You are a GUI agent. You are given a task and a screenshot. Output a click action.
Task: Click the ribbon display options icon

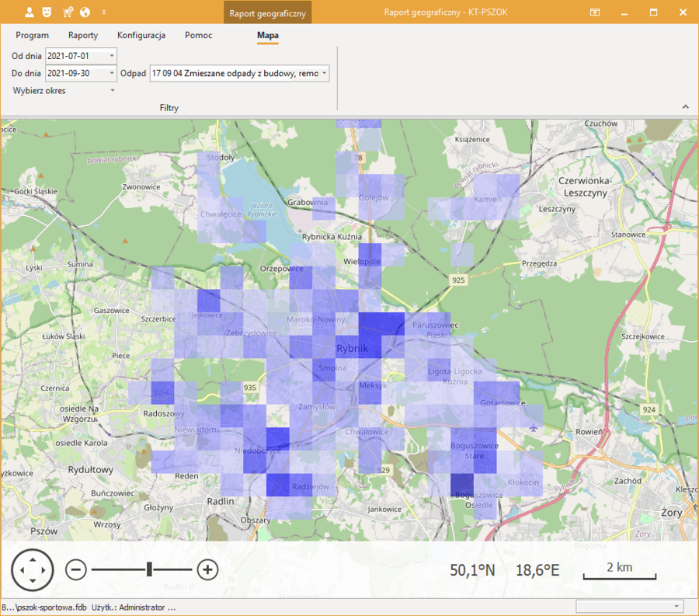pyautogui.click(x=595, y=12)
